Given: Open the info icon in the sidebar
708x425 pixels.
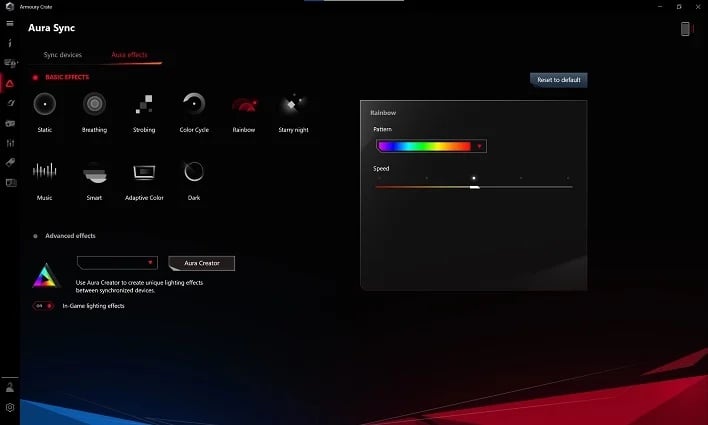Looking at the screenshot, I should pyautogui.click(x=9, y=43).
